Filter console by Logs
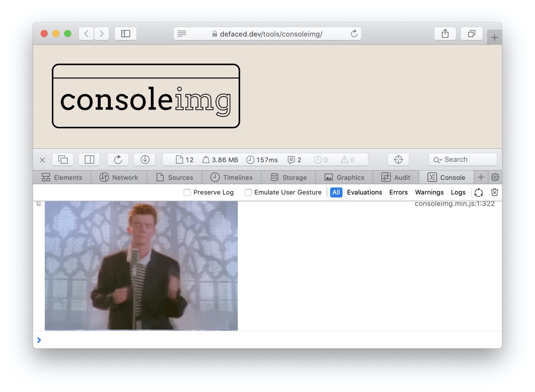 458,192
